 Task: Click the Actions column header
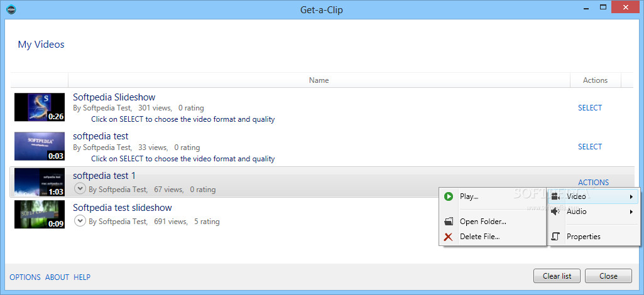[595, 80]
